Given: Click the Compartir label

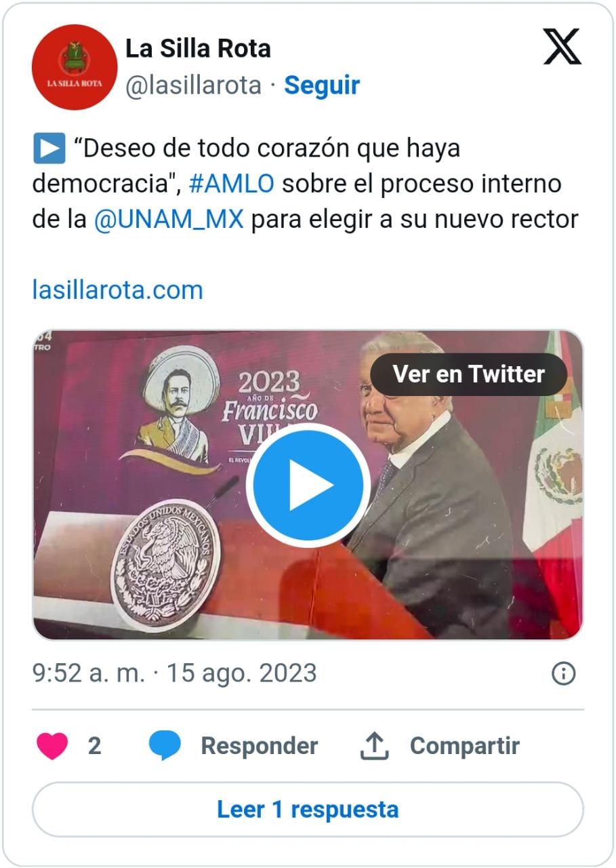Looking at the screenshot, I should pos(465,746).
